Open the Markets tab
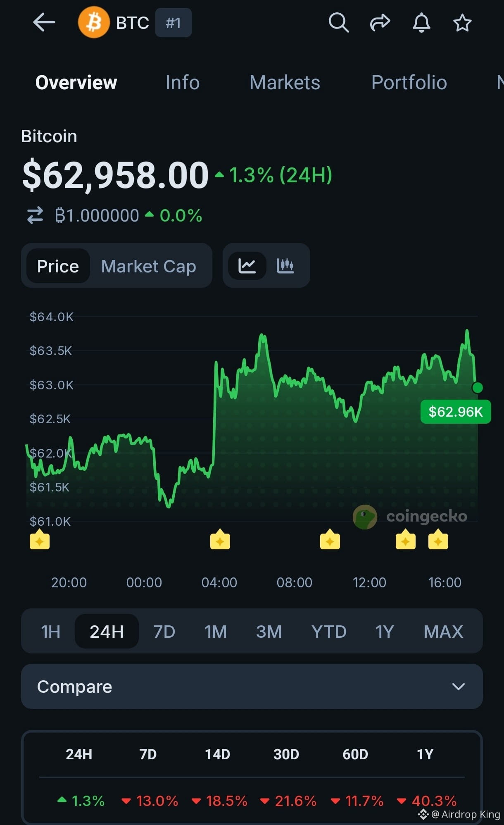504x825 pixels. (x=285, y=82)
